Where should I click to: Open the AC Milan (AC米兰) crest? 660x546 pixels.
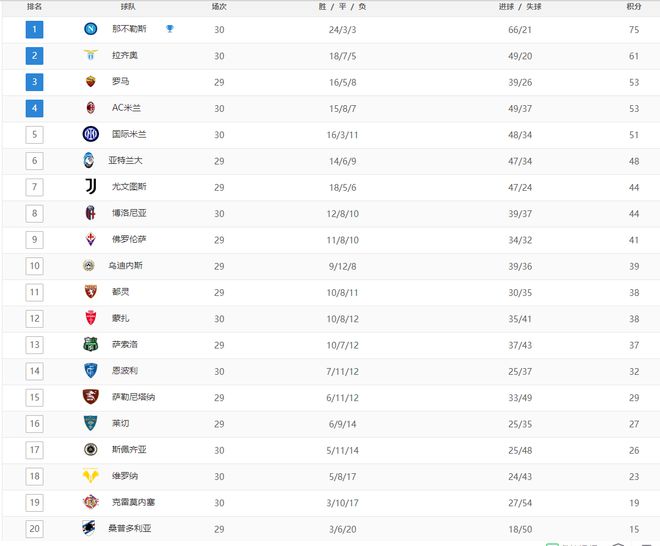click(90, 108)
